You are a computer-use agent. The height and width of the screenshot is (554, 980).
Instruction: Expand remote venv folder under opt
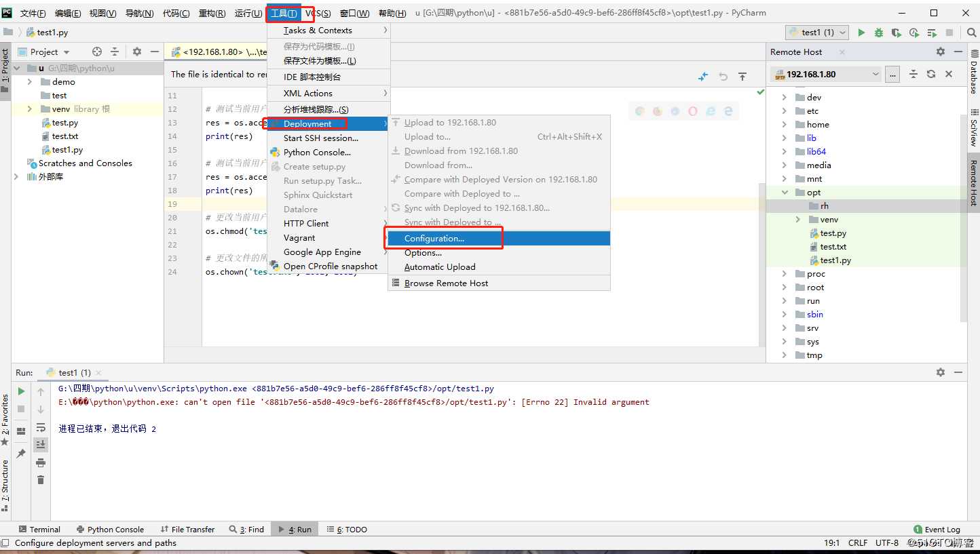click(798, 220)
